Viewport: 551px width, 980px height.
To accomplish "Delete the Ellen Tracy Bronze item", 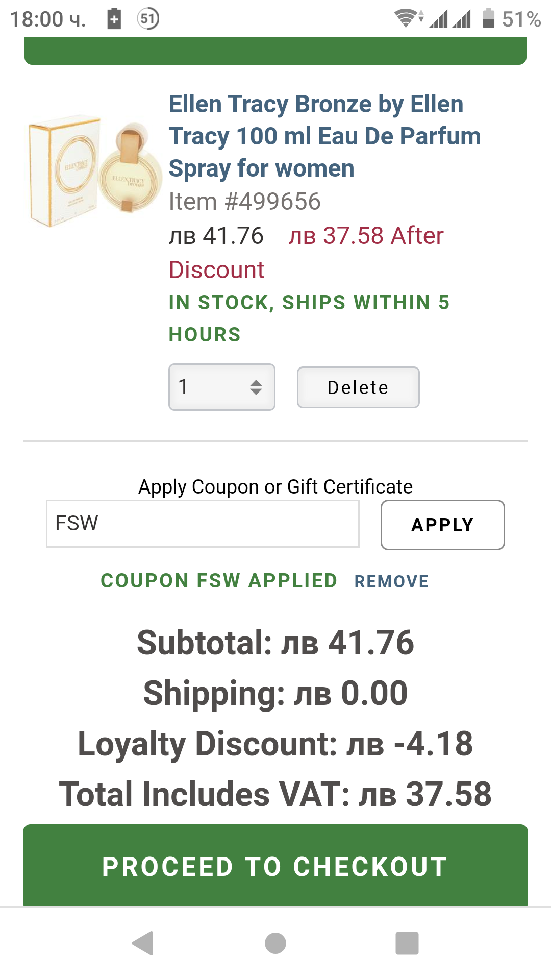I will [x=358, y=387].
